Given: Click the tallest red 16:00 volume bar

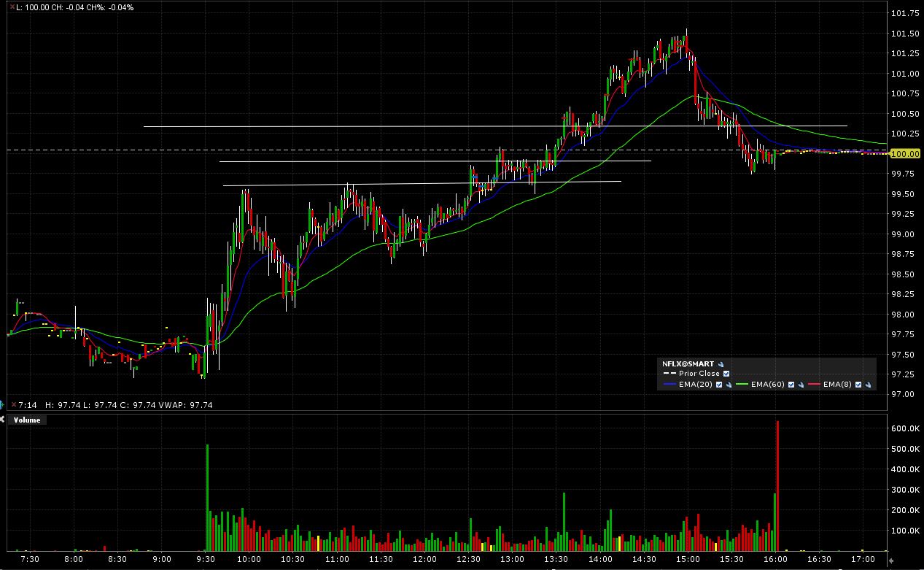Looking at the screenshot, I should pos(777,485).
